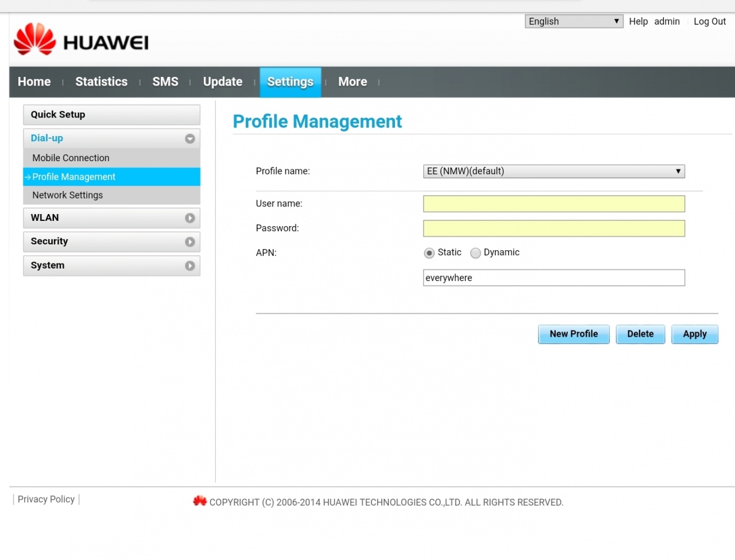
Task: Expand the System section arrow
Action: [190, 266]
